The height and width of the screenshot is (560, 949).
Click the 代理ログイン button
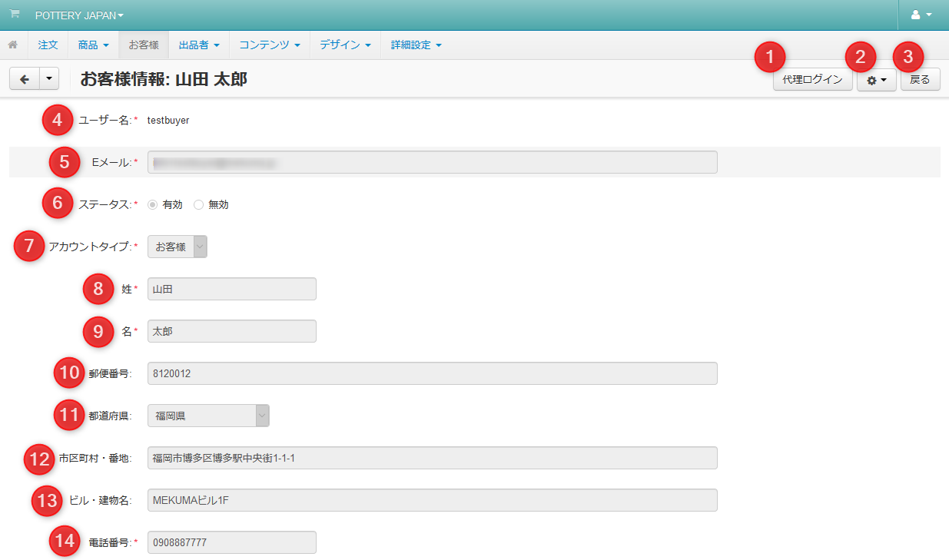(x=812, y=80)
